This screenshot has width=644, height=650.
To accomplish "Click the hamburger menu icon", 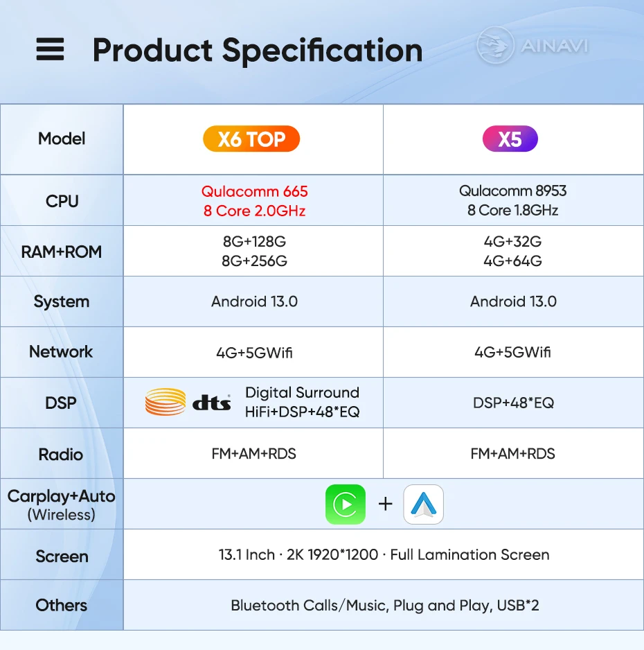I will [50, 49].
